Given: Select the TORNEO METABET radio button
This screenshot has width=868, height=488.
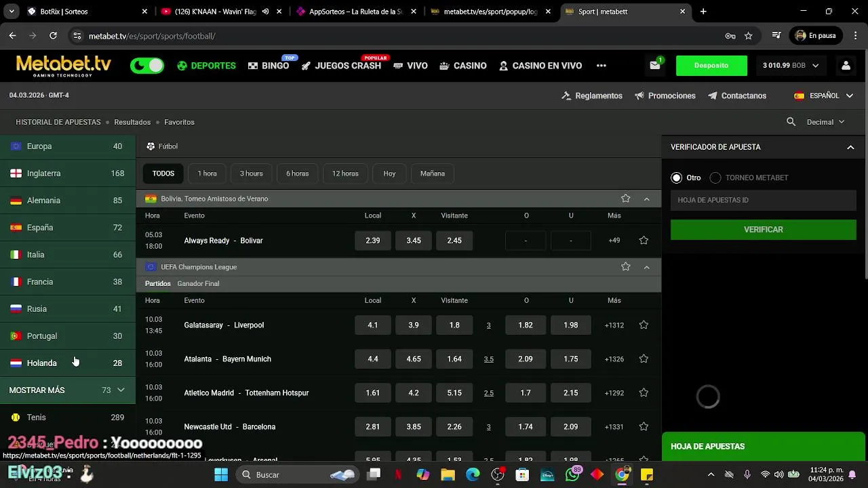Looking at the screenshot, I should click(715, 178).
